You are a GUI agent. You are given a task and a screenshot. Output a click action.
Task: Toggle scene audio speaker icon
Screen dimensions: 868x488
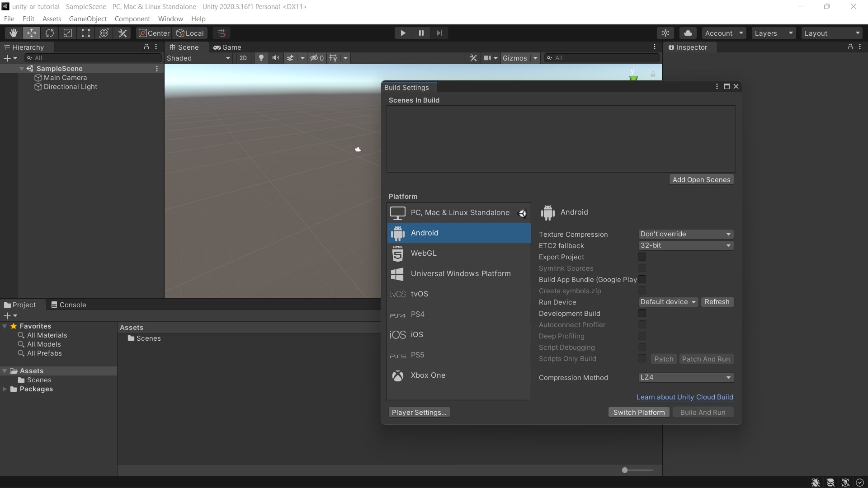tap(275, 58)
